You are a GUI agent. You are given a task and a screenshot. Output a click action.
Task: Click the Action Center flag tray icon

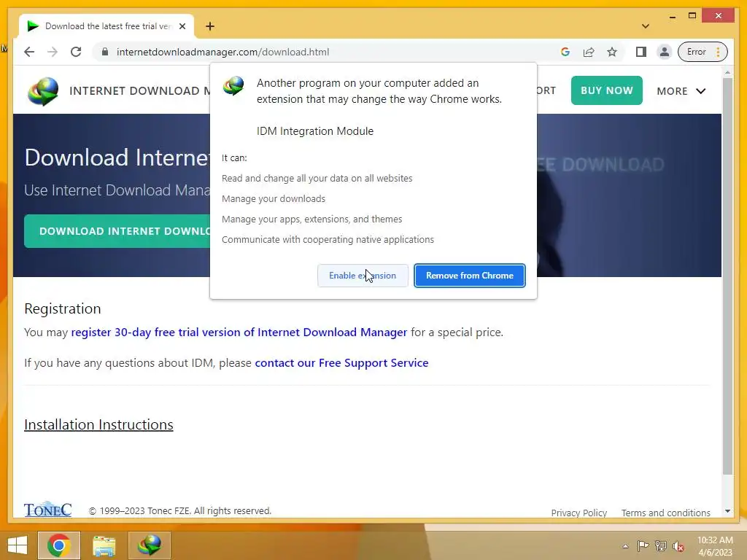click(643, 546)
